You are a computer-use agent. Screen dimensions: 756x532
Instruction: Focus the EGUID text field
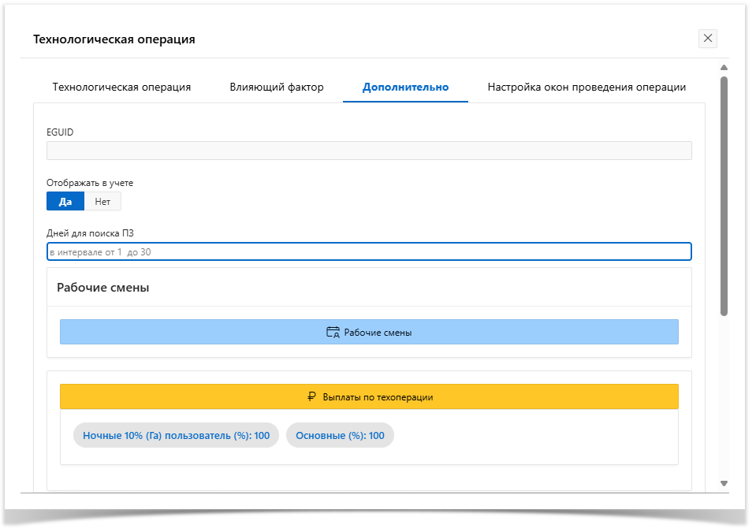point(369,151)
